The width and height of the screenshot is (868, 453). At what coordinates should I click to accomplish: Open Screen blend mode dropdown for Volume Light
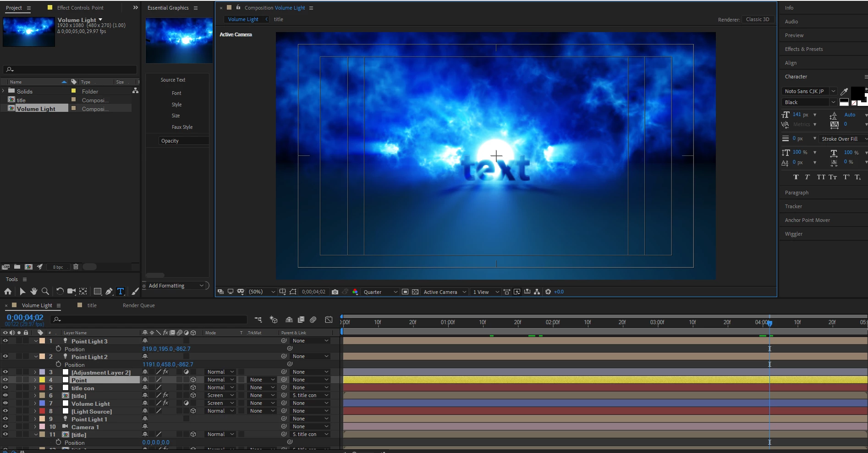(x=220, y=403)
